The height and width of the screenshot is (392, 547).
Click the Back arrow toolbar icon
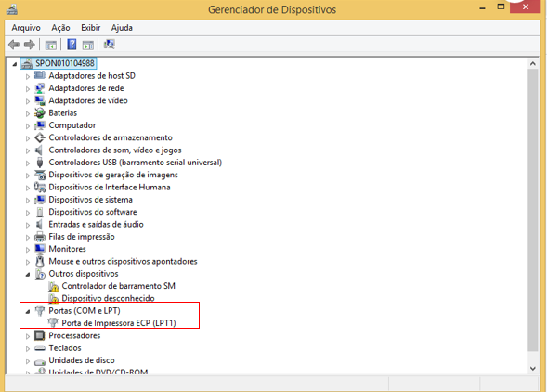pyautogui.click(x=14, y=45)
